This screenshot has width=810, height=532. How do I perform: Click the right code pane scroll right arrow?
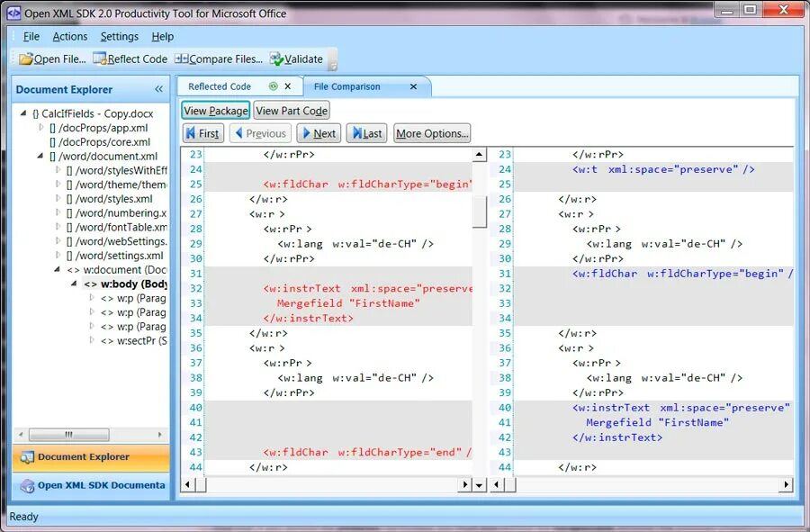(x=787, y=484)
